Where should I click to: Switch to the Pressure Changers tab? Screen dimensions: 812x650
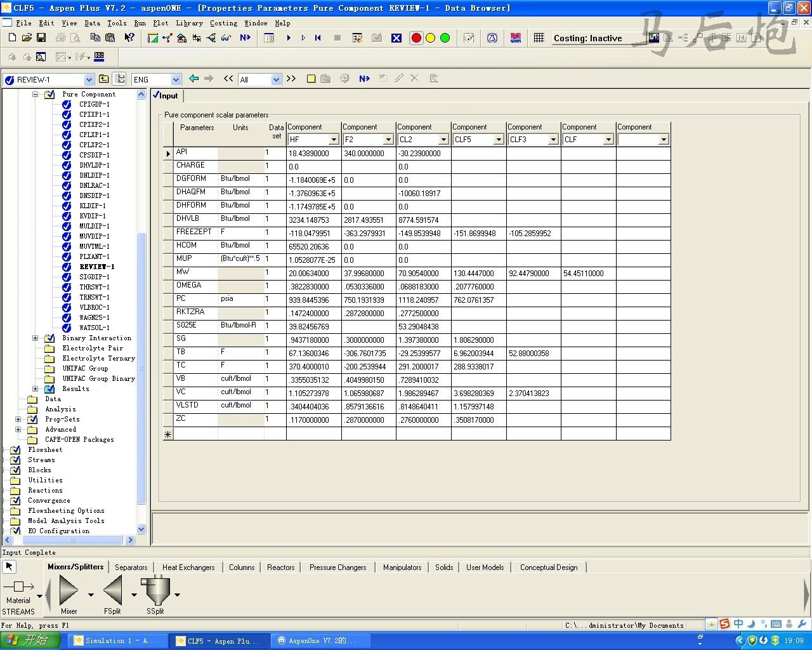click(x=337, y=567)
